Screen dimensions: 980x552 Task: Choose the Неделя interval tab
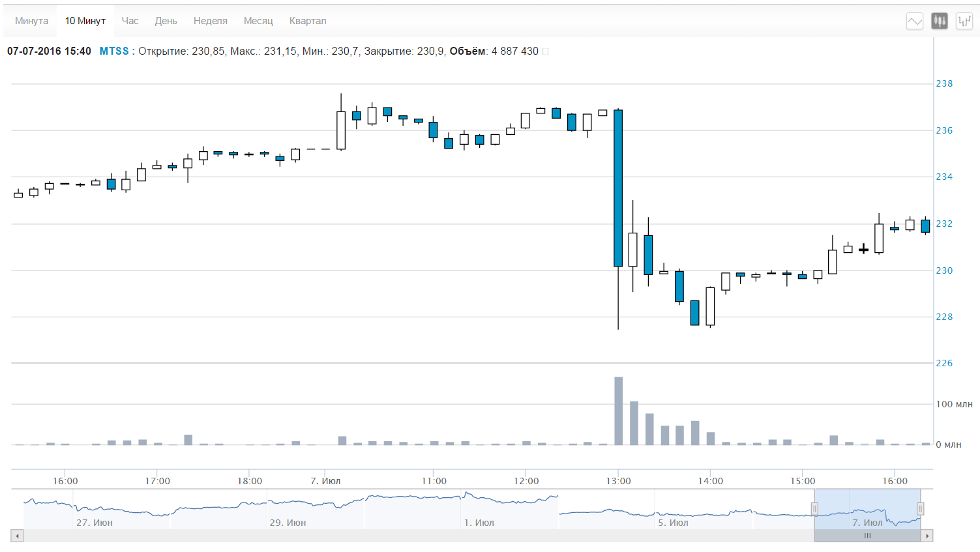(210, 21)
